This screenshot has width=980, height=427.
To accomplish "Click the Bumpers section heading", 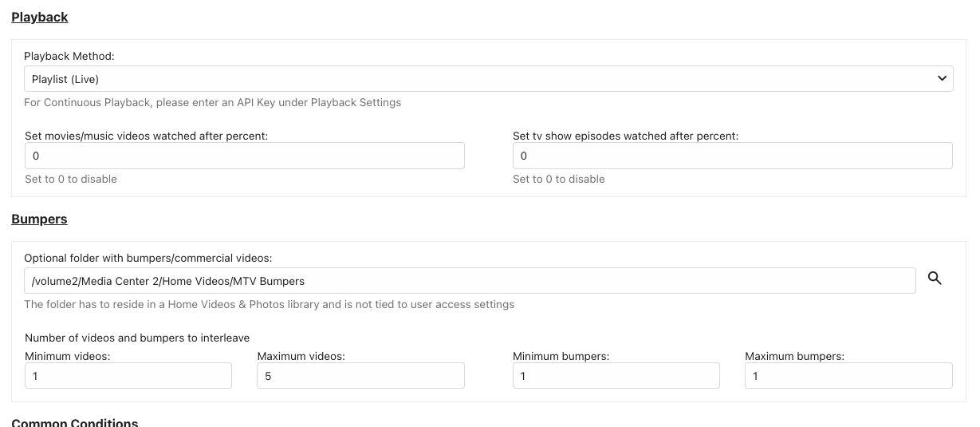I will [x=39, y=219].
